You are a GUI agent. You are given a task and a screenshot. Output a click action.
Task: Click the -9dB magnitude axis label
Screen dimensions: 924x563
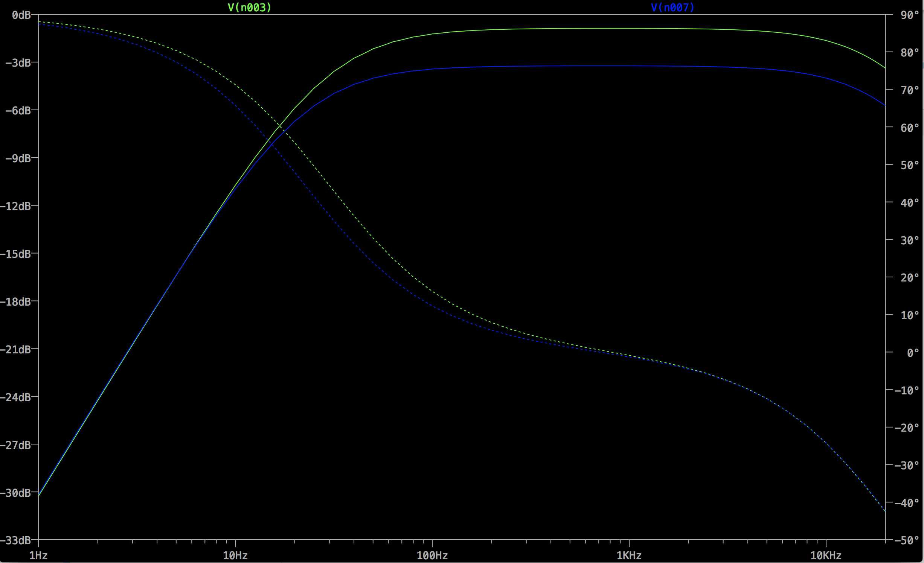tap(18, 158)
